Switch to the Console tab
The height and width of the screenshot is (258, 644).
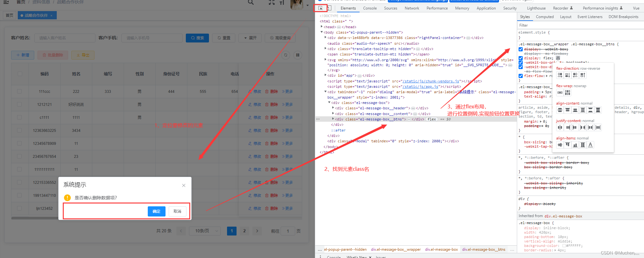coord(370,8)
